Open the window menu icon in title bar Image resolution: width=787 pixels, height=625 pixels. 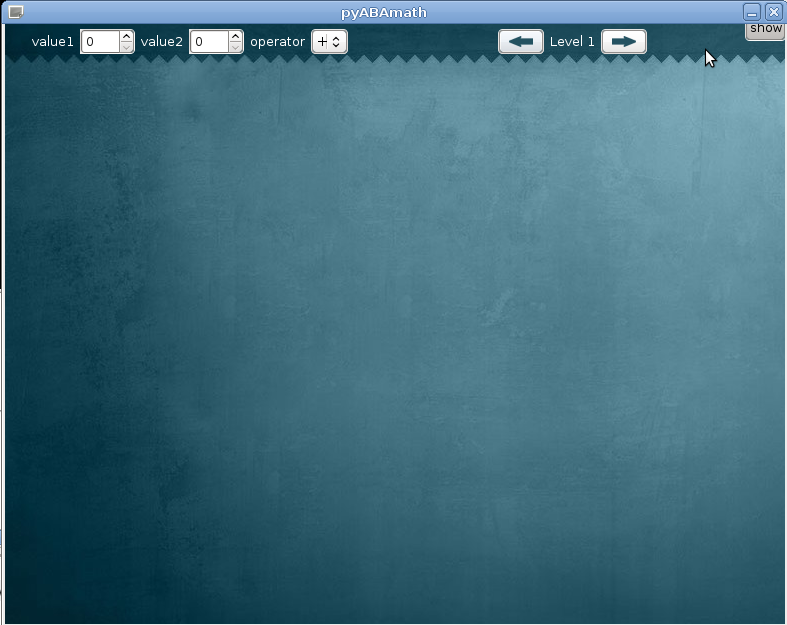click(x=15, y=12)
